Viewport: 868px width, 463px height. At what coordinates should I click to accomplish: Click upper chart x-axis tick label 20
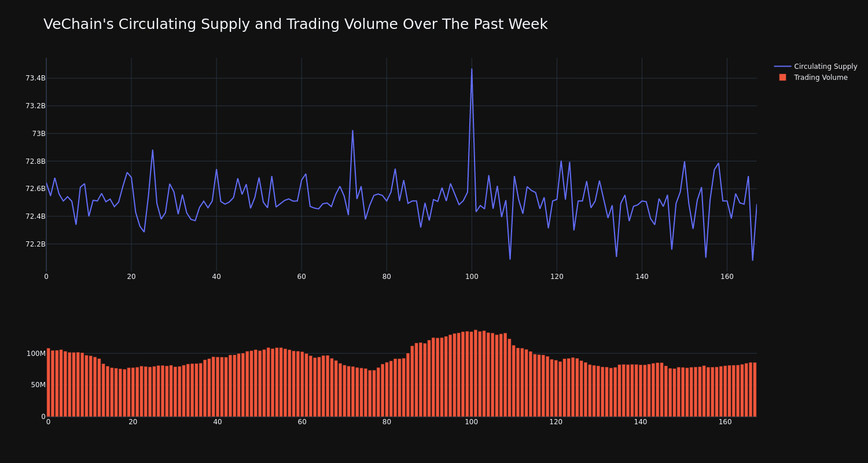click(x=131, y=277)
